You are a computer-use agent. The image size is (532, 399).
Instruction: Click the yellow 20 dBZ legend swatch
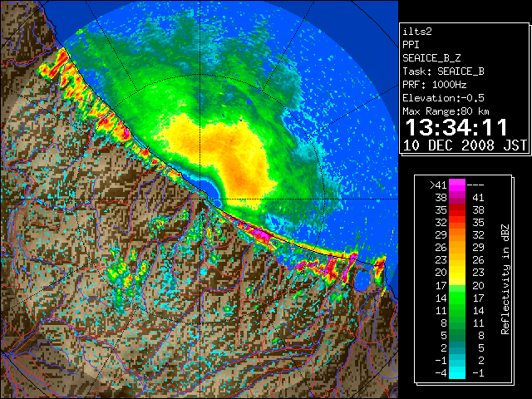(456, 273)
